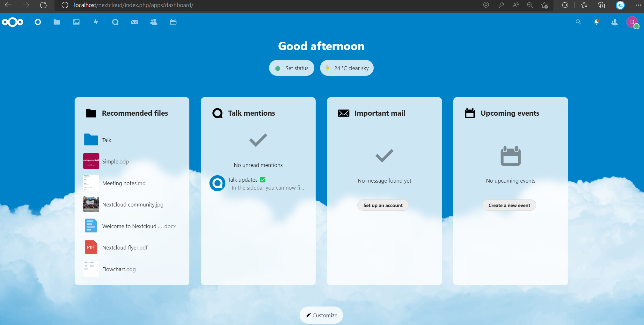Click the Set status button
The width and height of the screenshot is (644, 325).
pyautogui.click(x=292, y=68)
